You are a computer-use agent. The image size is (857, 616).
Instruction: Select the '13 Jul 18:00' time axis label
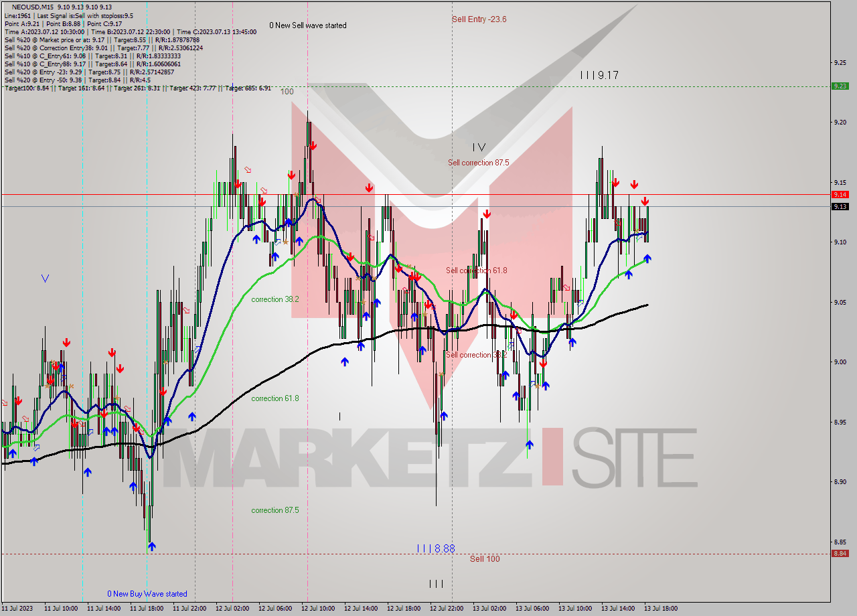click(661, 609)
